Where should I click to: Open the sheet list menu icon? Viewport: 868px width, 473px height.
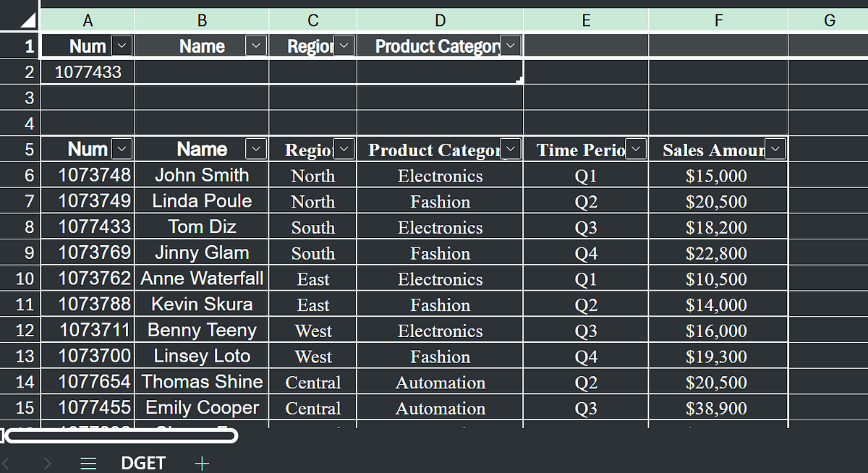coord(88,464)
